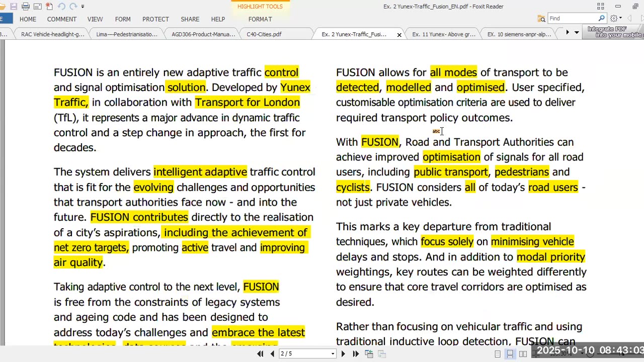The image size is (644, 362).
Task: Click the next view icon in status bar
Action: point(381,354)
